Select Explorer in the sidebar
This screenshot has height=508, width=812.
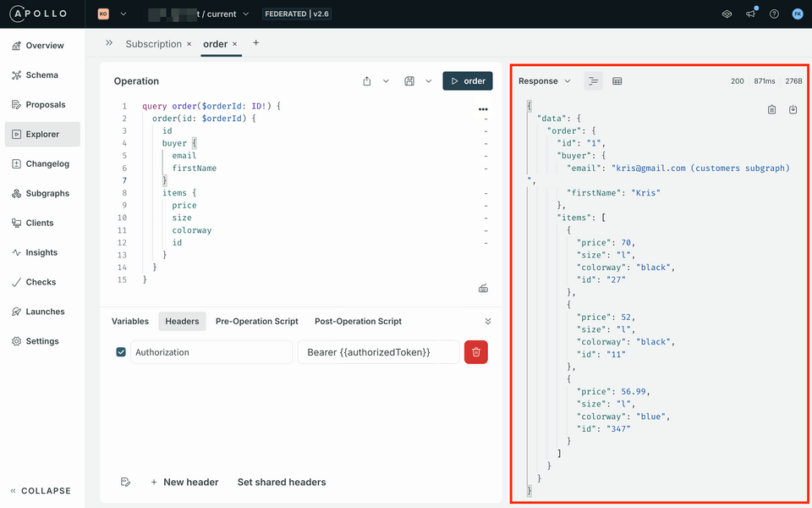pos(42,135)
